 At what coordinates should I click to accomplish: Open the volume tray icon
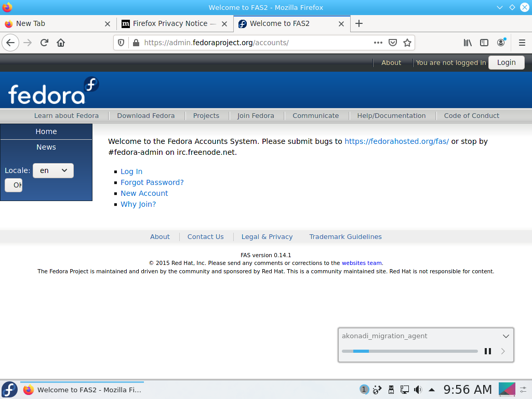418,390
